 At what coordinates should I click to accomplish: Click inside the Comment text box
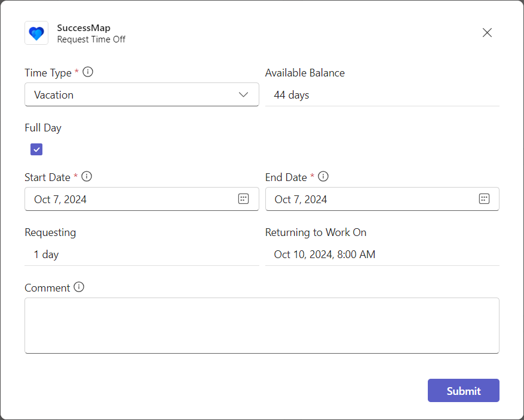(x=262, y=326)
